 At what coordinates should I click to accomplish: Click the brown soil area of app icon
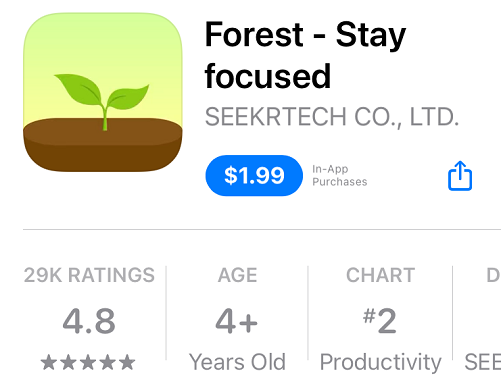(103, 145)
